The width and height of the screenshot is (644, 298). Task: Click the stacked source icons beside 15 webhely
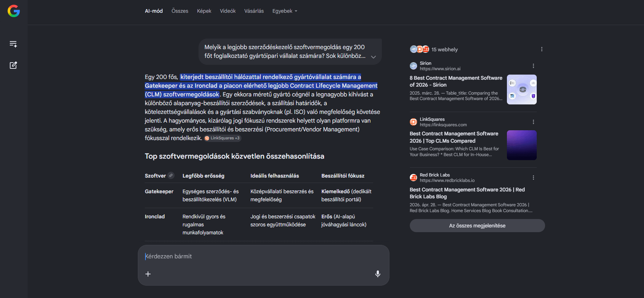tap(420, 49)
